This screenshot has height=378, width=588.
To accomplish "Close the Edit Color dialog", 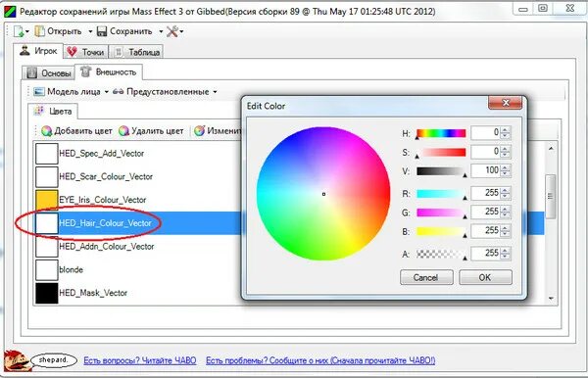I will pos(505,102).
